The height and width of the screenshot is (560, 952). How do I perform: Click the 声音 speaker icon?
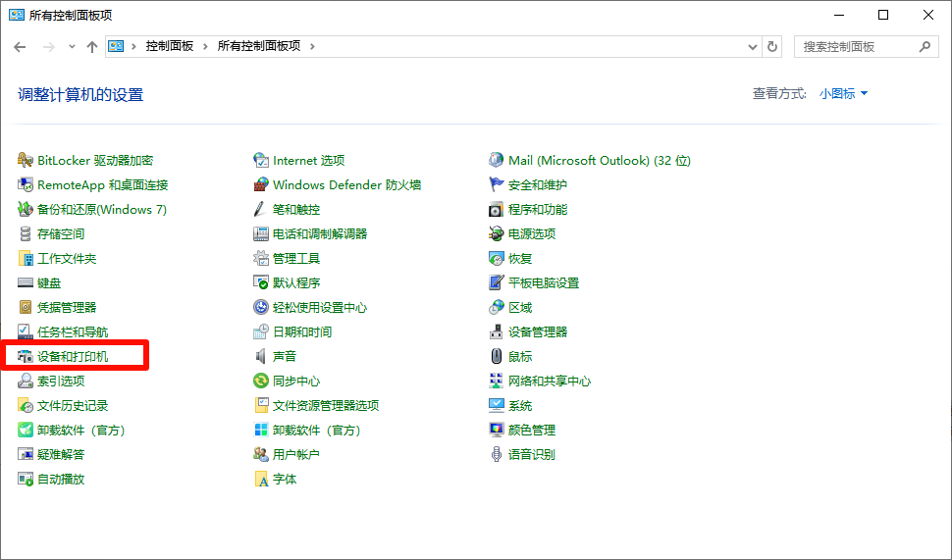260,357
